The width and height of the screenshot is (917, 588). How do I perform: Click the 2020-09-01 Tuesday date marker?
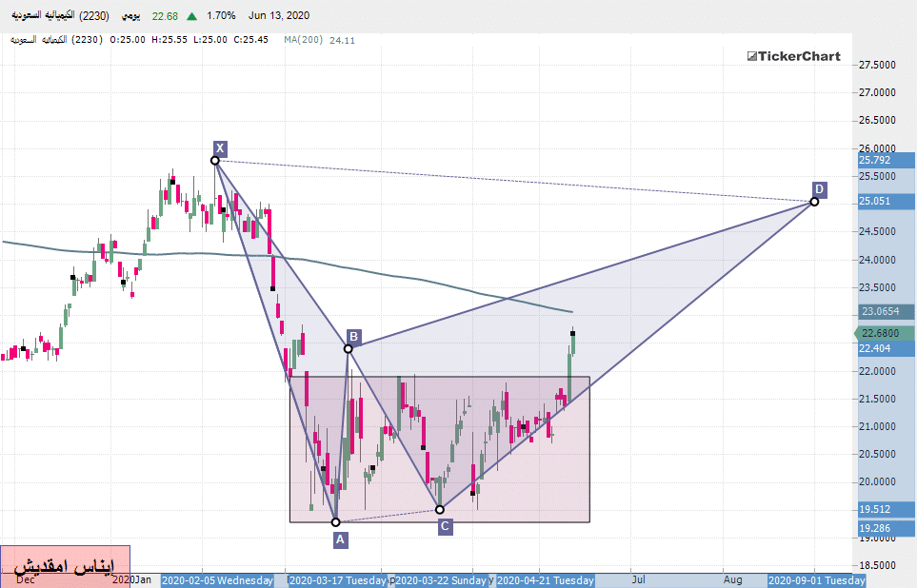pos(816,579)
